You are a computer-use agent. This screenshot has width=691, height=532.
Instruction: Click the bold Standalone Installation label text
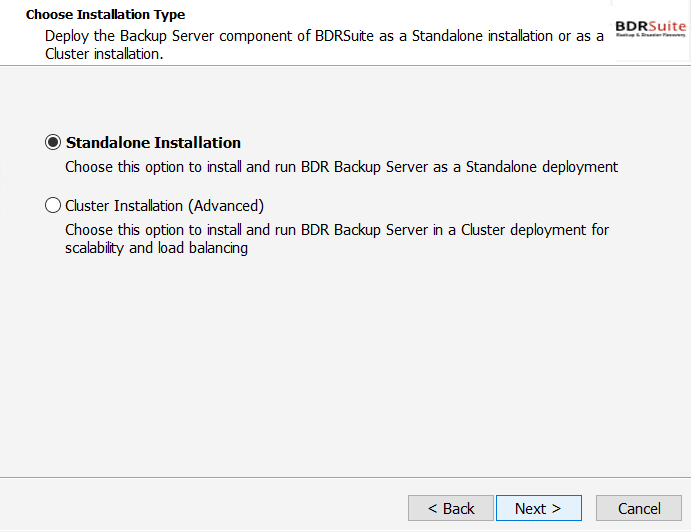[153, 143]
